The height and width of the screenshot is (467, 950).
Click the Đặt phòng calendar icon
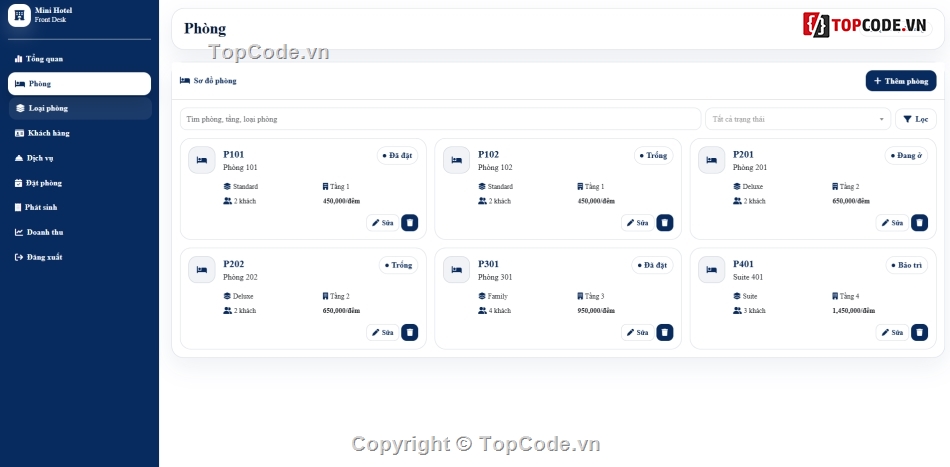coord(19,183)
